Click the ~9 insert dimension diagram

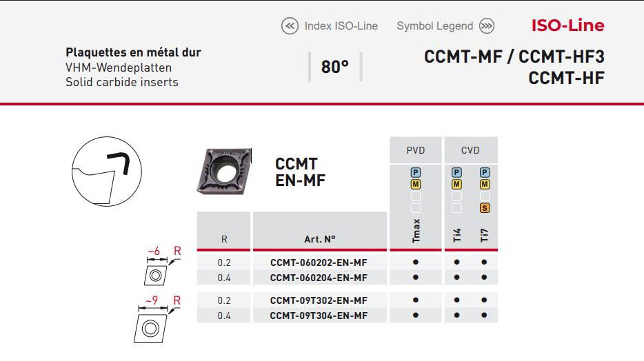pyautogui.click(x=156, y=318)
